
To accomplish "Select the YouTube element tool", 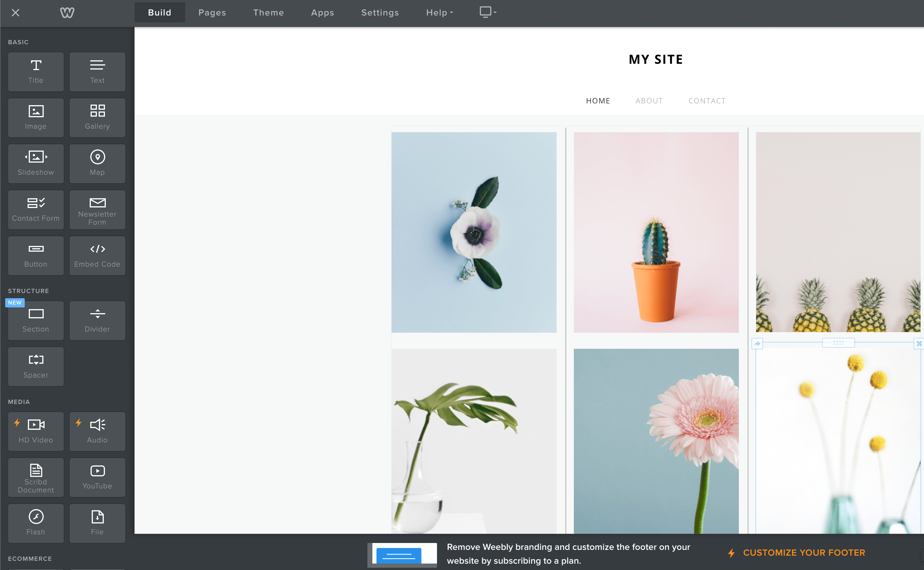I will pyautogui.click(x=97, y=475).
